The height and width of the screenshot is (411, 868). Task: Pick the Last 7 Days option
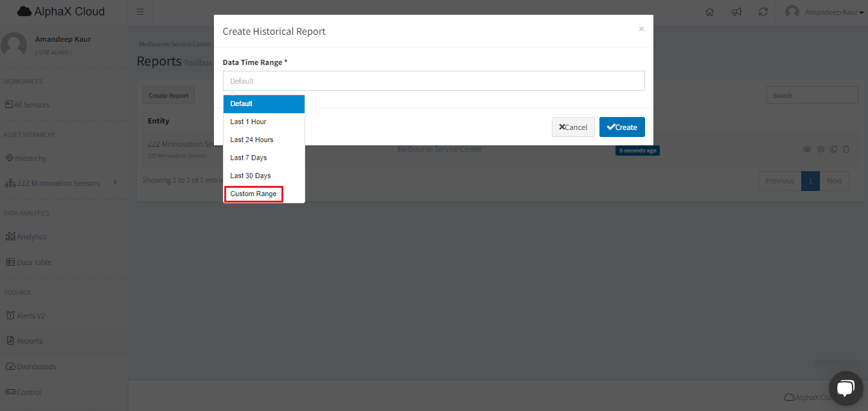point(249,158)
